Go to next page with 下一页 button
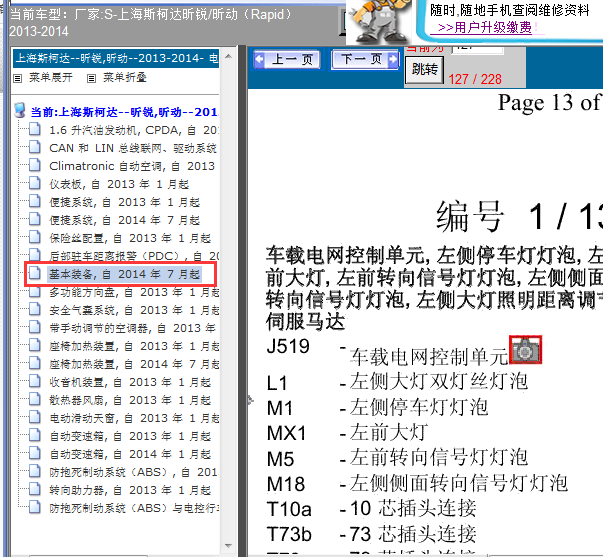The width and height of the screenshot is (603, 557). point(365,60)
